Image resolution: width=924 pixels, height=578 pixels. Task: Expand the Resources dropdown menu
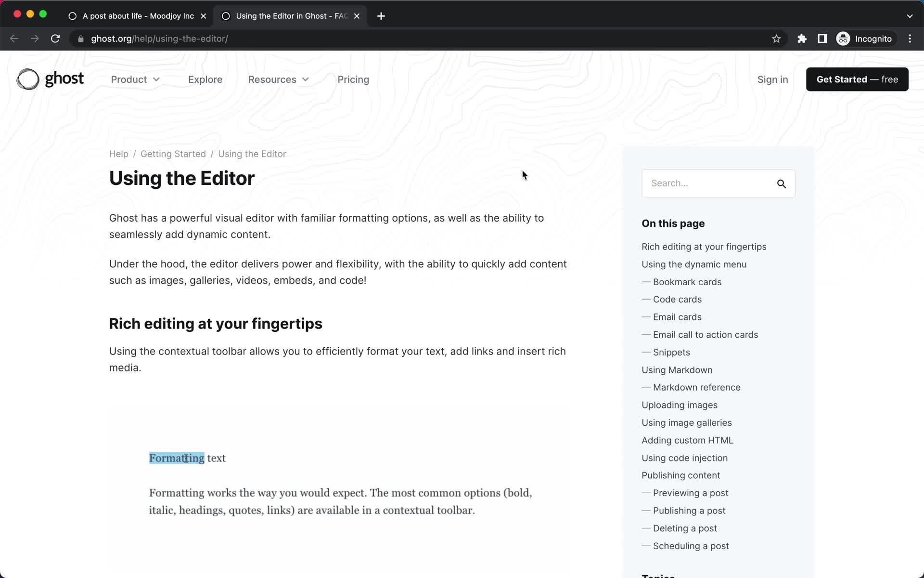click(279, 79)
